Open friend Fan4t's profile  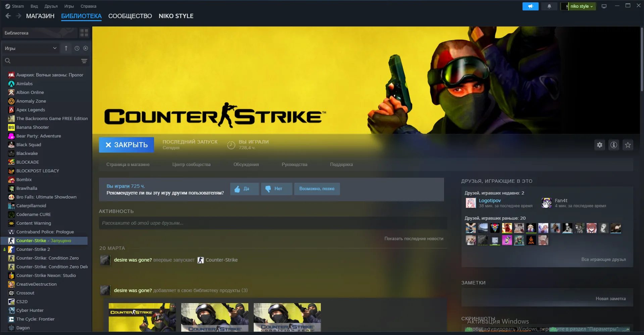click(561, 201)
